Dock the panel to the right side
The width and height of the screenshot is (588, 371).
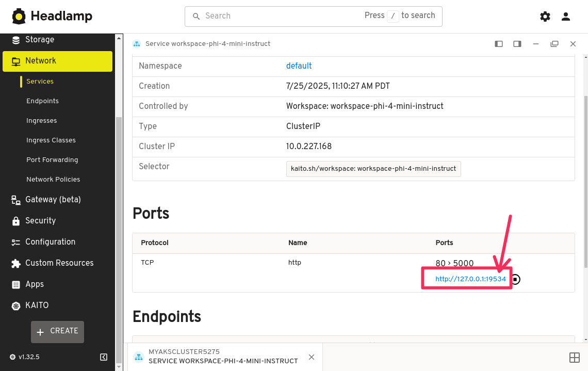(517, 44)
